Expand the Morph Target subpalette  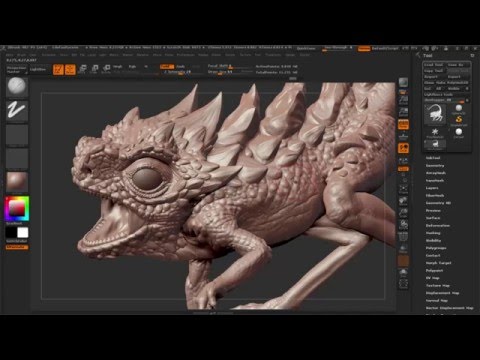tap(438, 263)
